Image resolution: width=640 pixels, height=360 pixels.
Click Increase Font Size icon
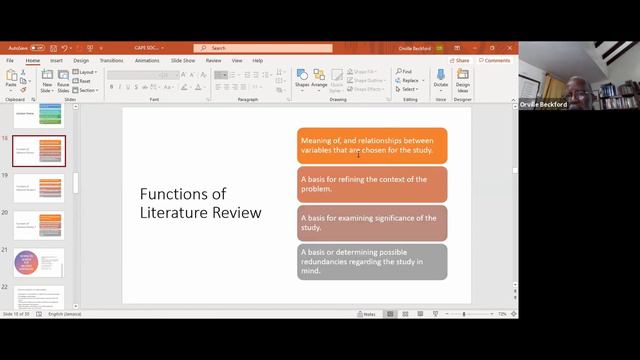183,75
